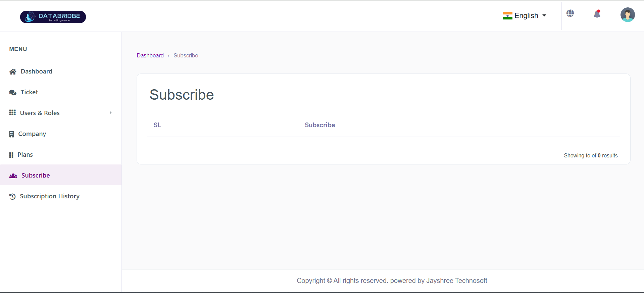Click the Users & Roles grid icon
Viewport: 644px width, 293px height.
[x=12, y=112]
